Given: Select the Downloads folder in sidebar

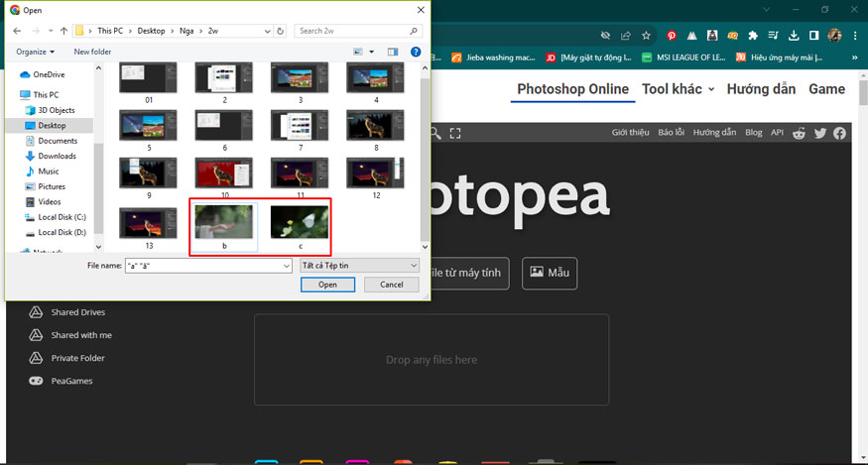Looking at the screenshot, I should coord(57,156).
